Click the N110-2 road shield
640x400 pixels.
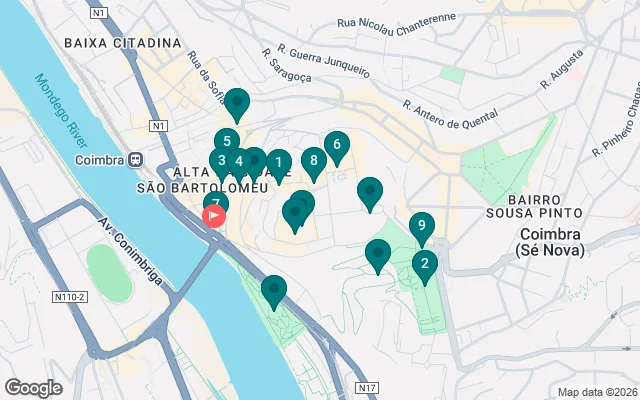click(70, 297)
